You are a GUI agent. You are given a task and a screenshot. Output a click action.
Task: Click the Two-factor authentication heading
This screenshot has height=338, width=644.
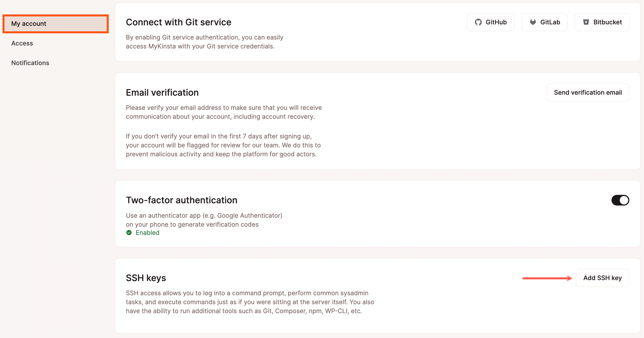tap(181, 200)
